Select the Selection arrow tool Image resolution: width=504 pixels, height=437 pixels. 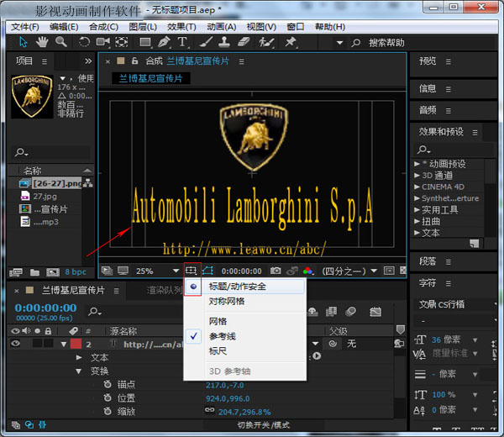[x=24, y=42]
